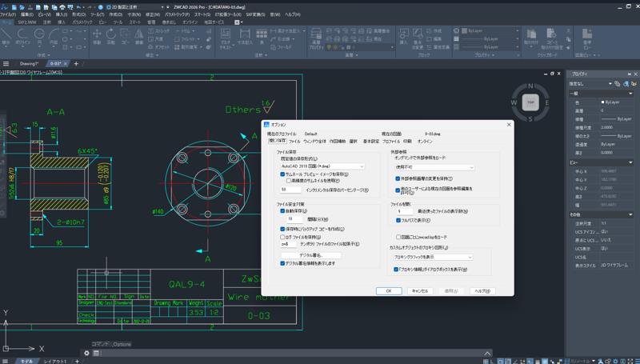Open the proxy graphics display dropdown
The width and height of the screenshot is (640, 364).
click(x=433, y=258)
